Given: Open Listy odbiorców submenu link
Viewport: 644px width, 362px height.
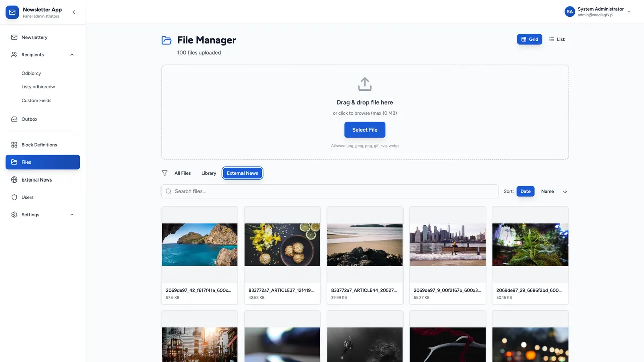Looking at the screenshot, I should [38, 87].
